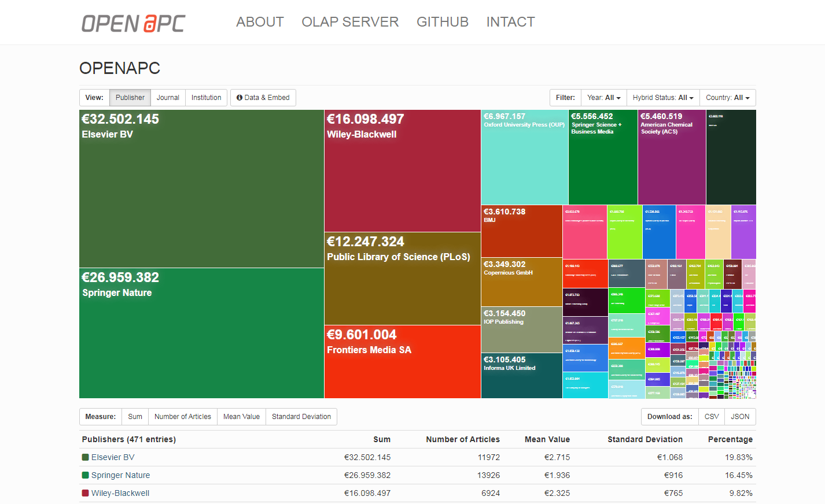The width and height of the screenshot is (825, 504).
Task: Choose the Standard Deviation measure
Action: [x=301, y=417]
